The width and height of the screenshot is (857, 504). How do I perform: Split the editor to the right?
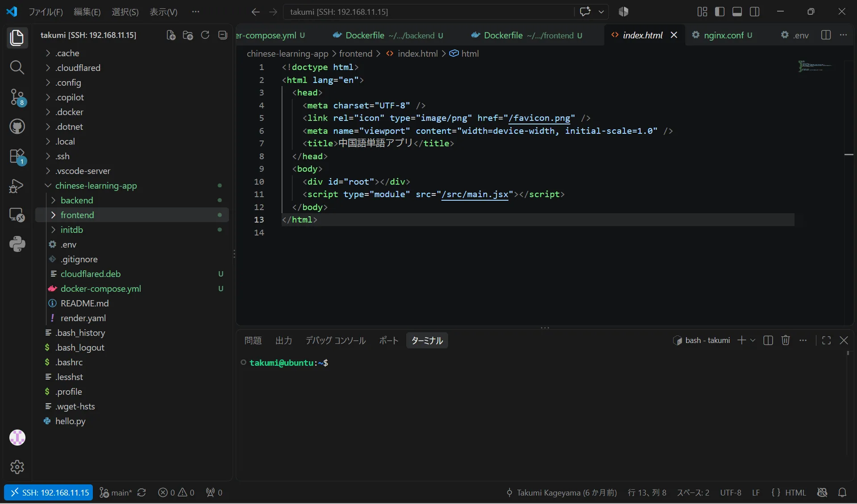coord(826,35)
